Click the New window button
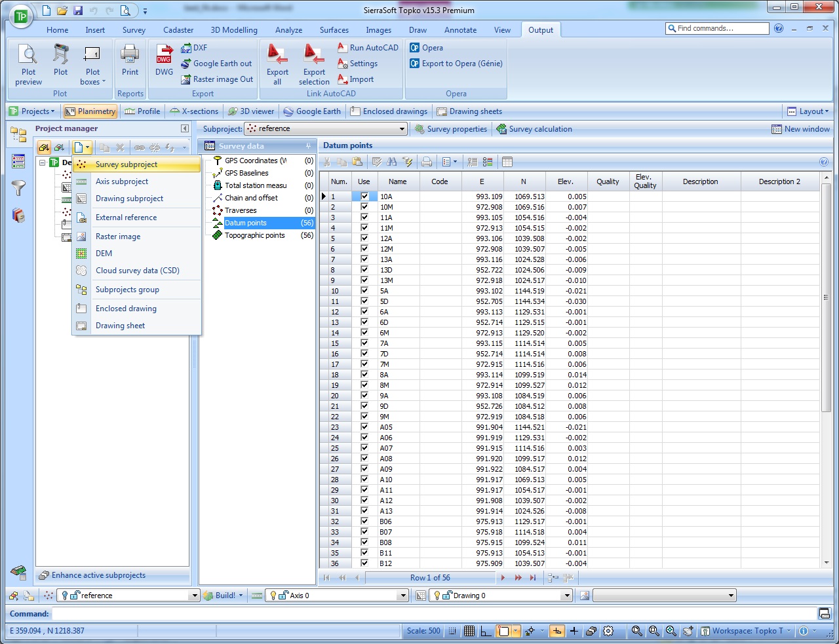The height and width of the screenshot is (644, 839). tap(801, 129)
